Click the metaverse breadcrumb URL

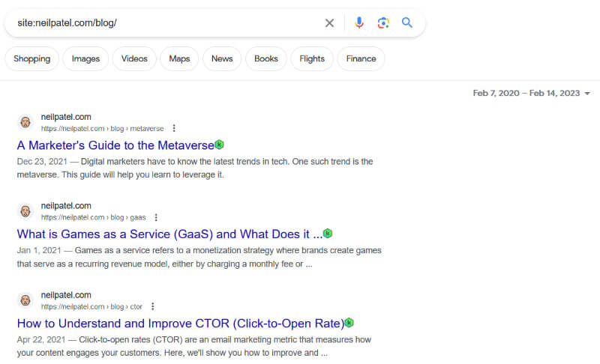coord(102,129)
